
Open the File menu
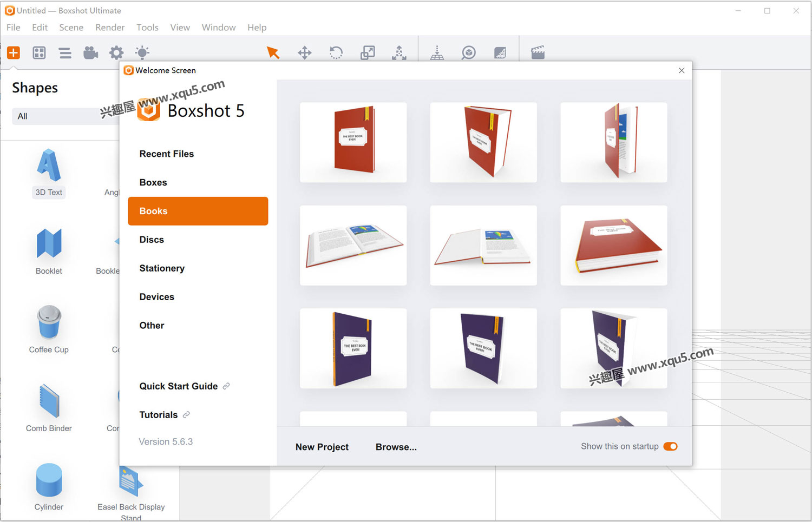14,28
